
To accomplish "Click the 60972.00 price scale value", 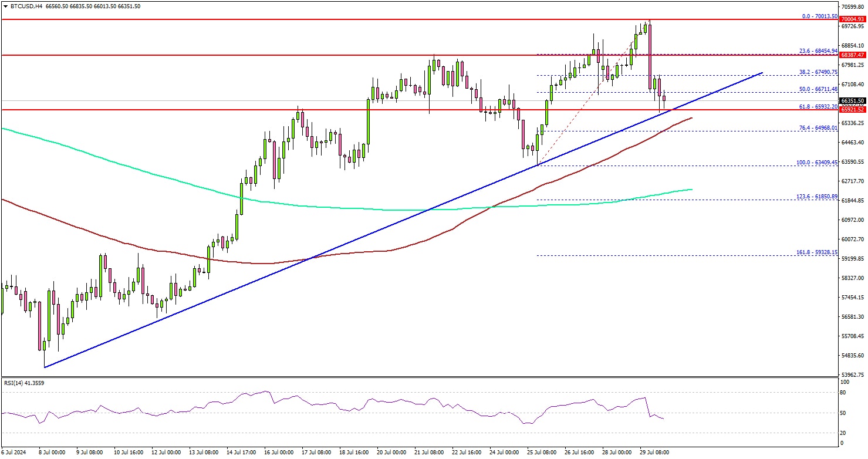I will point(852,220).
